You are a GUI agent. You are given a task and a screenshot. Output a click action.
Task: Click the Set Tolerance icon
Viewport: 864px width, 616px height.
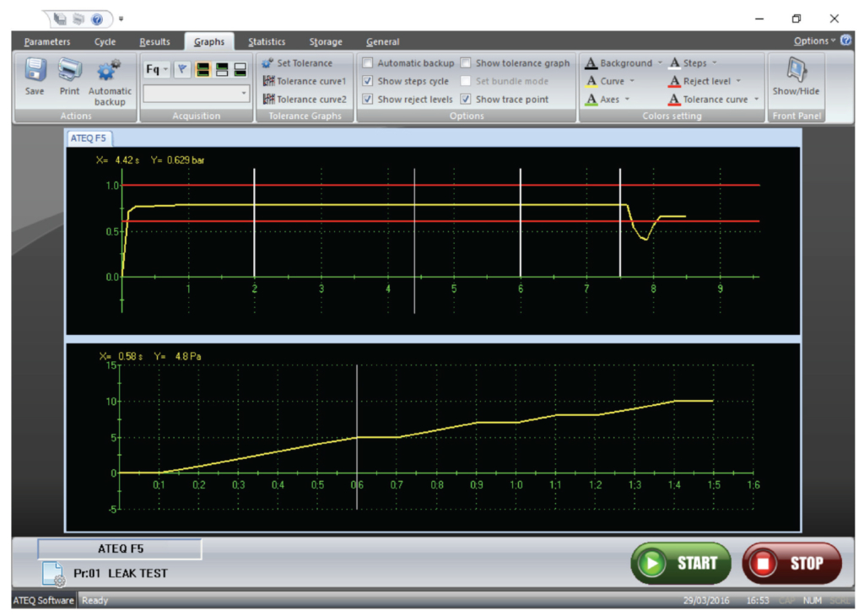268,63
